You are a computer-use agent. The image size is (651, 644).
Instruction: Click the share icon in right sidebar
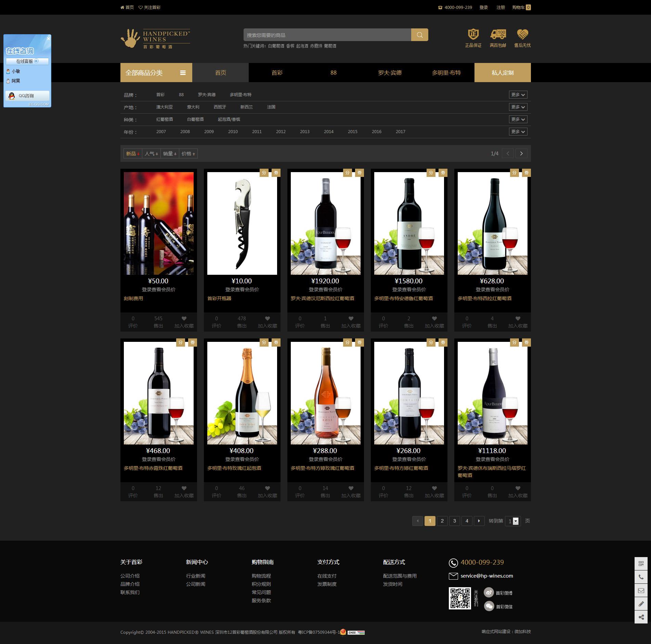point(641,617)
